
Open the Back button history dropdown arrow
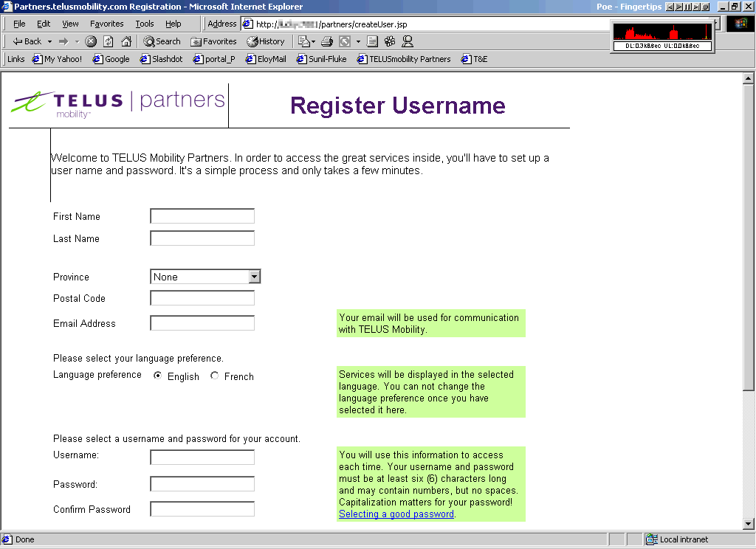[x=49, y=41]
